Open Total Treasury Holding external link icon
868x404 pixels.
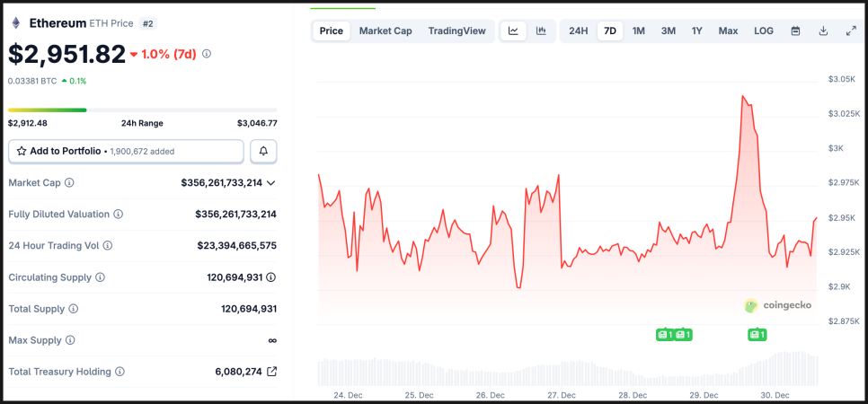coord(272,372)
